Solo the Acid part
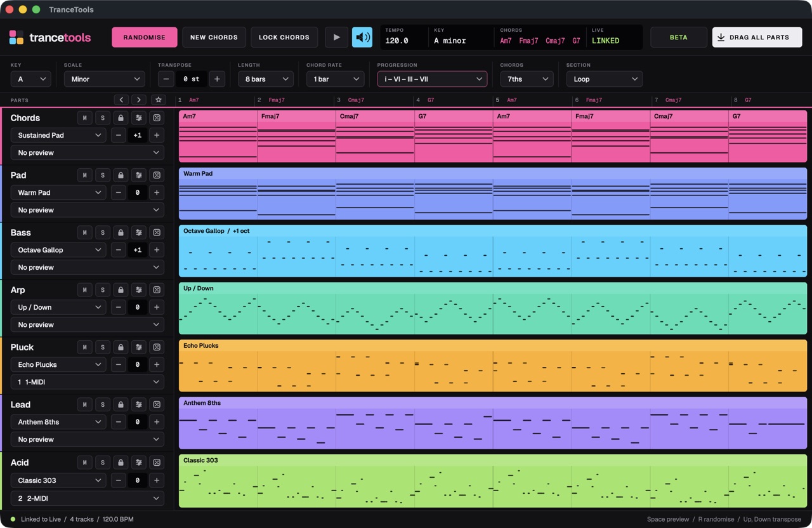Viewport: 812px width, 528px height. click(x=103, y=463)
